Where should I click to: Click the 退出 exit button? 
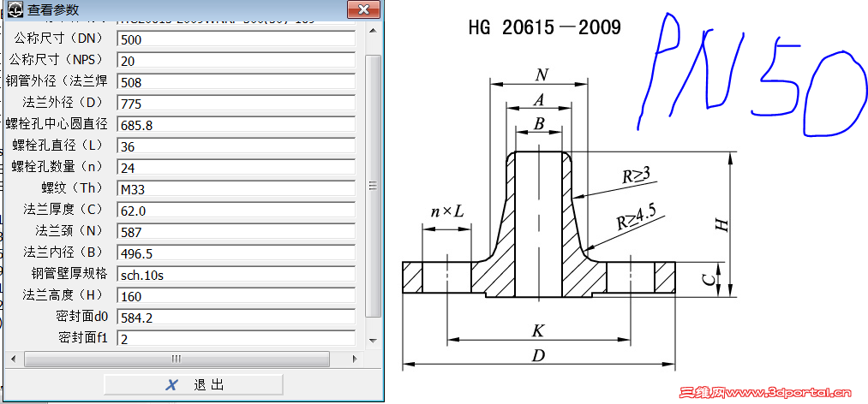tap(193, 384)
